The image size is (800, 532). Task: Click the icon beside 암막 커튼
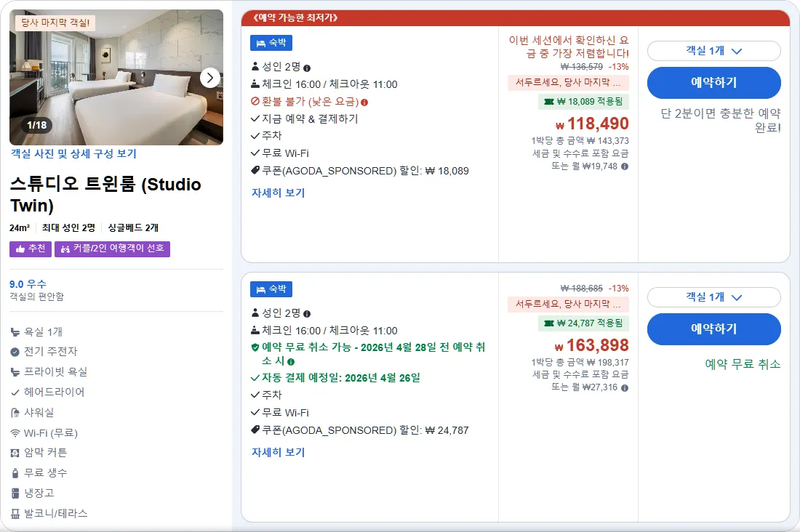coord(15,453)
